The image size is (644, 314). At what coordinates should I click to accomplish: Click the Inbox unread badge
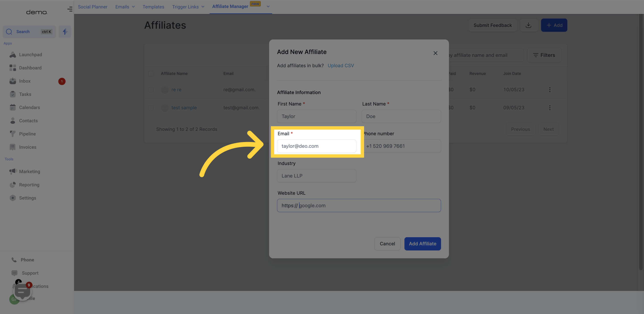coord(62,81)
